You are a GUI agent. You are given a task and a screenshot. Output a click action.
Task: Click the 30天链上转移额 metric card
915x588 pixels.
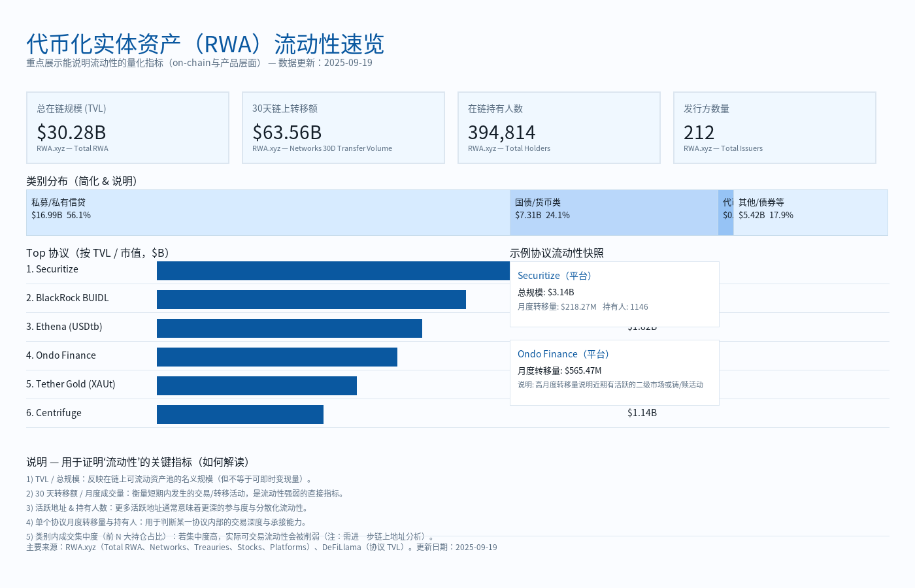click(343, 127)
